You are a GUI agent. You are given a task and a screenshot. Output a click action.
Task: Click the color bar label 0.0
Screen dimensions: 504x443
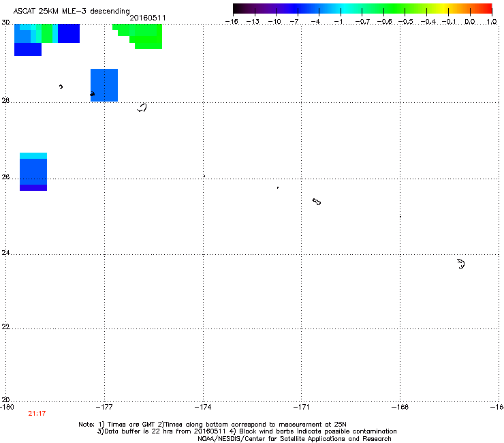[x=470, y=22]
